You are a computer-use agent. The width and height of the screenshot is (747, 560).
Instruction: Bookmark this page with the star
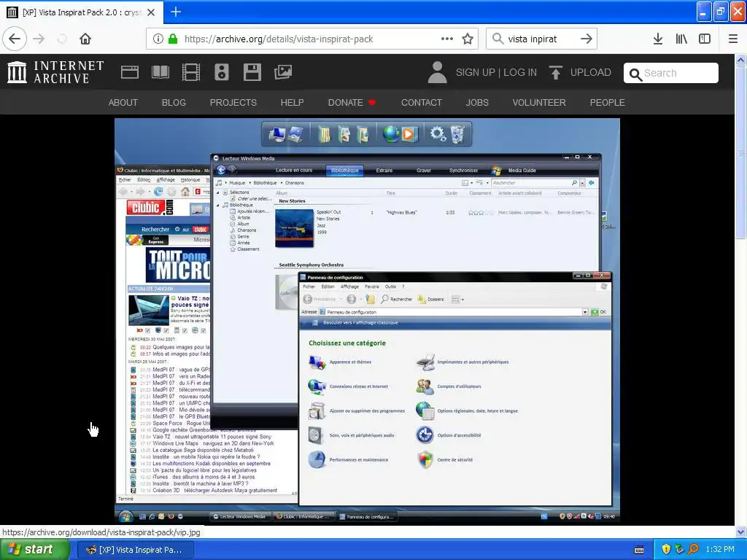coord(468,39)
